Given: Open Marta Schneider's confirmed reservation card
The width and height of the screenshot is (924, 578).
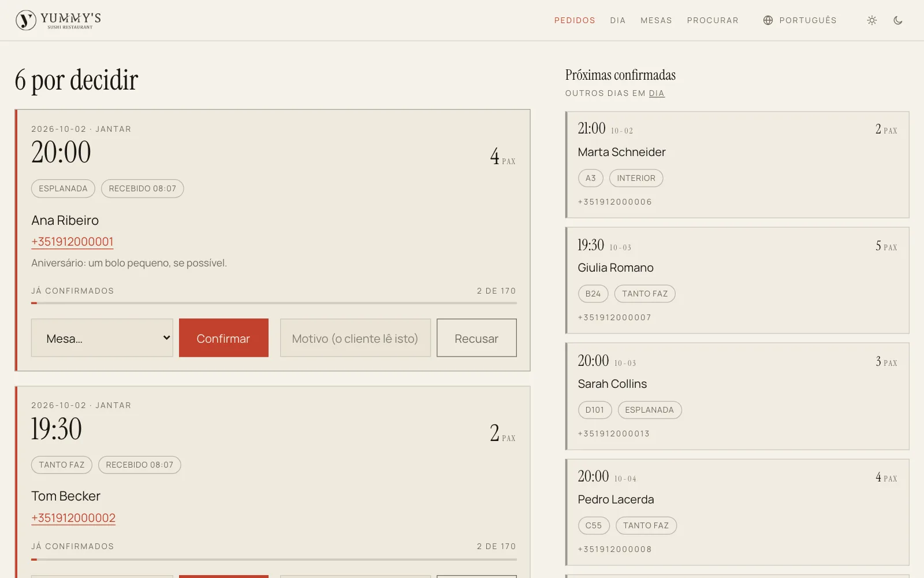Looking at the screenshot, I should coord(737,165).
